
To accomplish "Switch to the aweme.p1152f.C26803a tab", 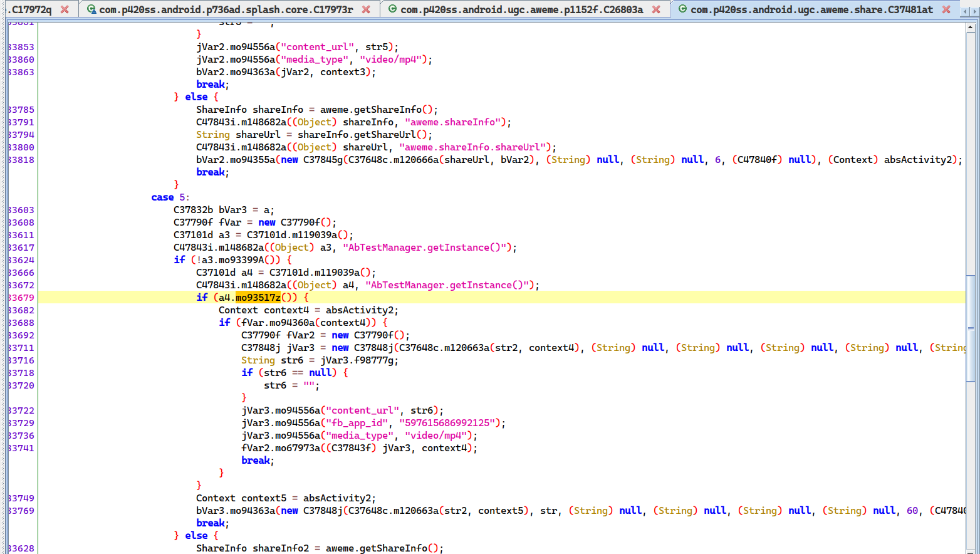I will pos(521,9).
